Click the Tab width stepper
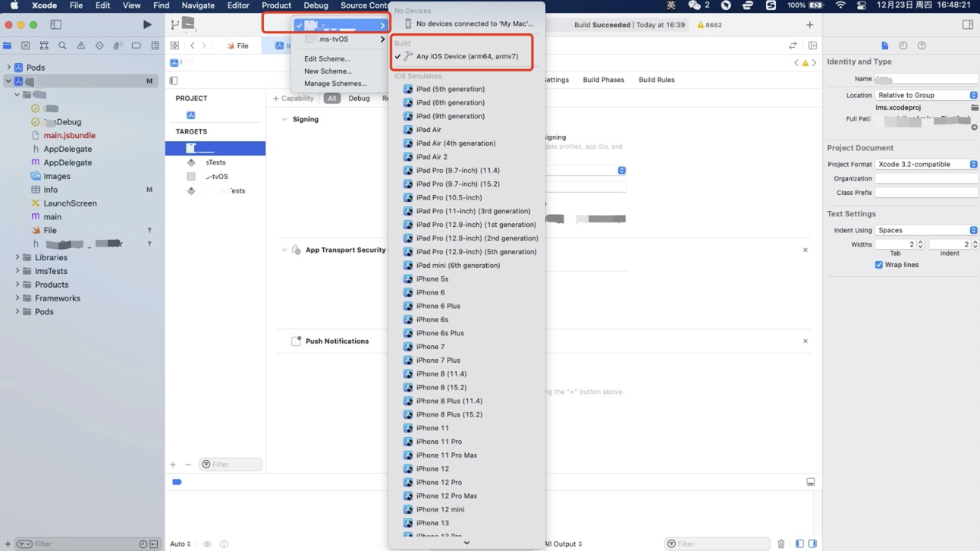980x551 pixels. (920, 244)
